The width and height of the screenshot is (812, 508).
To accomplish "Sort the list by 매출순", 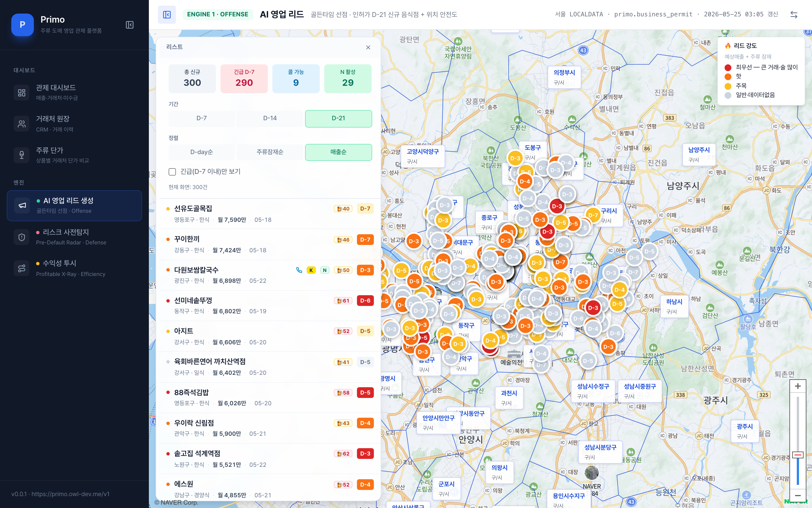I will coord(338,152).
